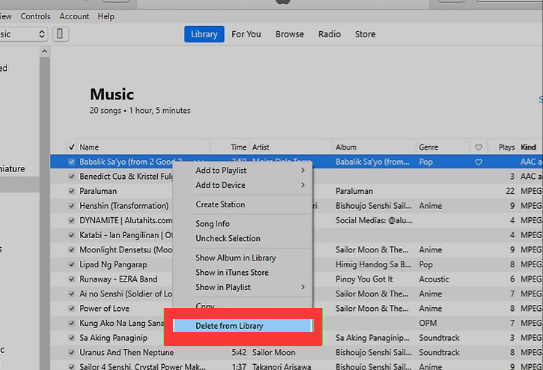Open the Help menu
543x370 pixels.
pyautogui.click(x=106, y=16)
